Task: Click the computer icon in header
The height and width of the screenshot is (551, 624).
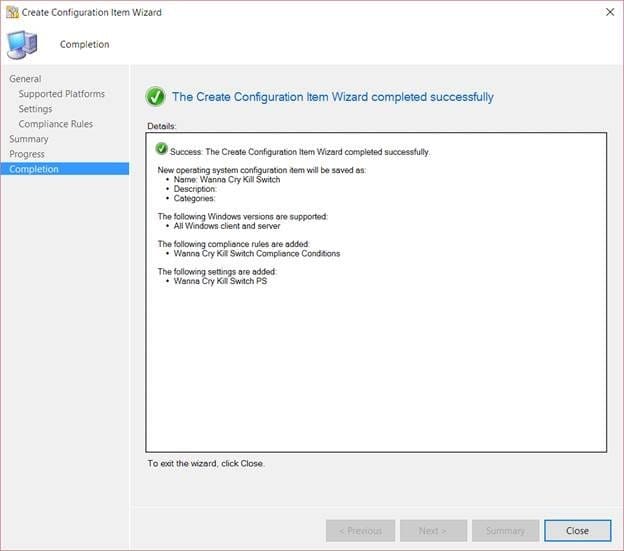Action: point(22,45)
